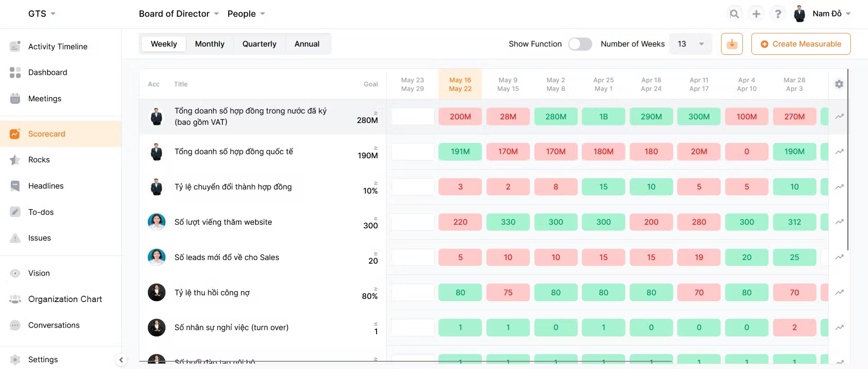
Task: Click empty May 23 input for international contracts row
Action: (x=413, y=152)
